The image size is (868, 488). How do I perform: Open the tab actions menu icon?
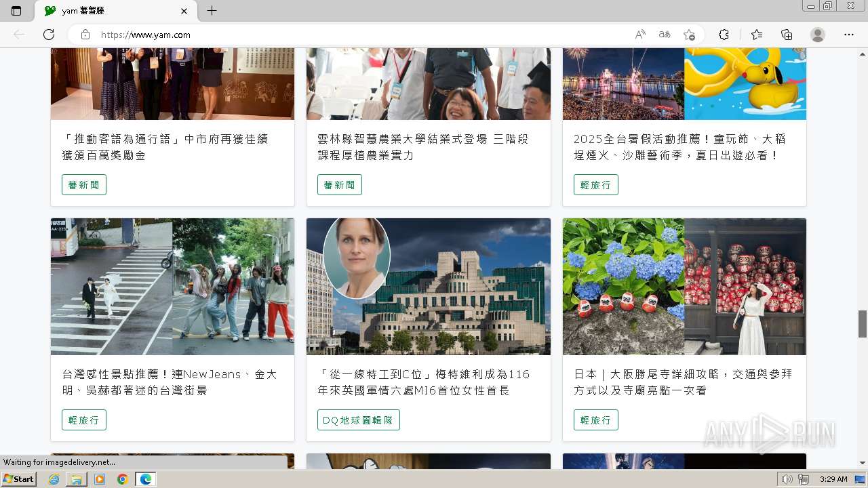[16, 11]
